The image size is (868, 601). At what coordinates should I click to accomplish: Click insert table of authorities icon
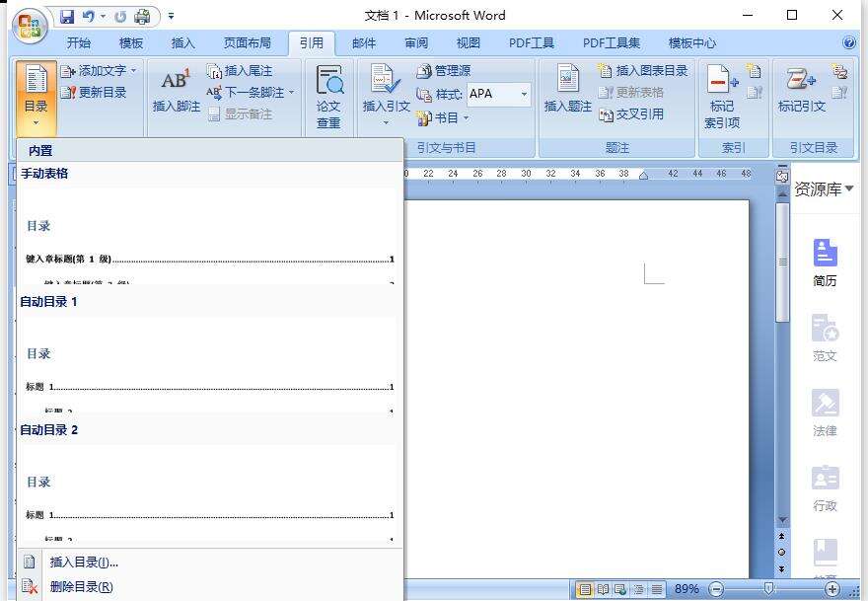click(839, 71)
